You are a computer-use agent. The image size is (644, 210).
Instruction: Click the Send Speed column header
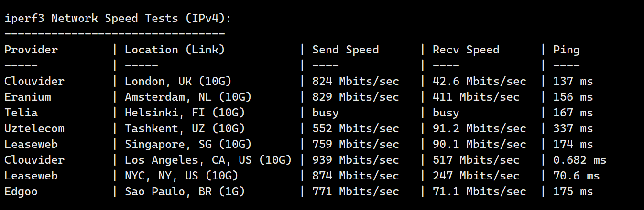(x=345, y=50)
